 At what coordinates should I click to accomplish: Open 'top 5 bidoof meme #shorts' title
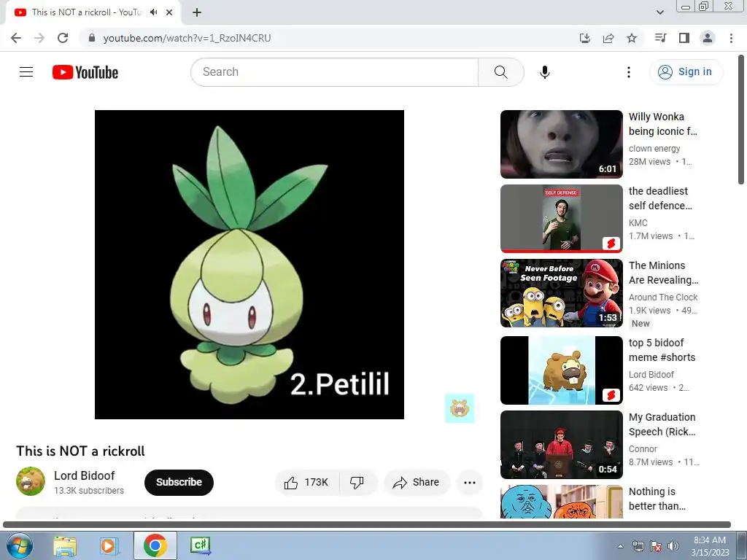pyautogui.click(x=662, y=350)
